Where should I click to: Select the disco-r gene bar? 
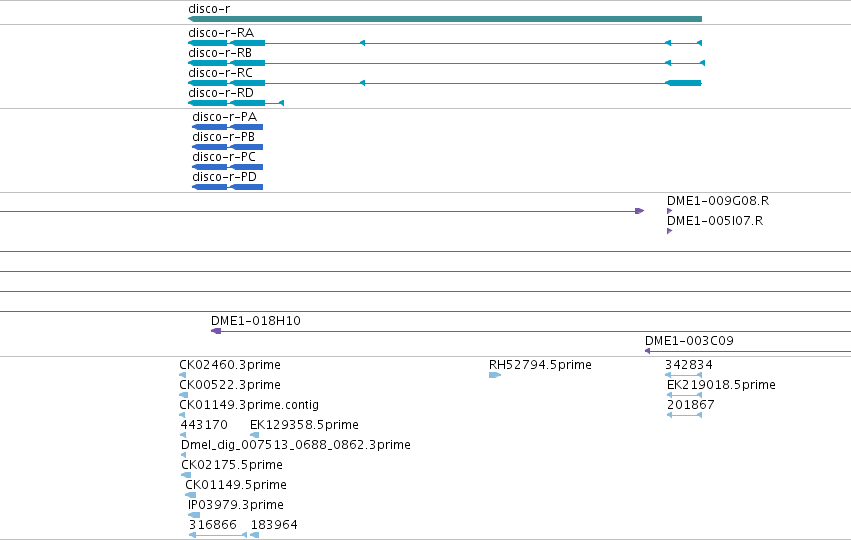click(x=444, y=19)
